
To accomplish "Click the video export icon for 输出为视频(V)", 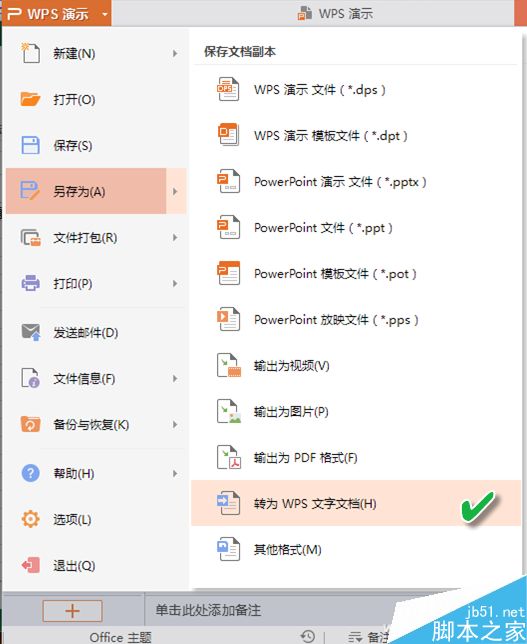I will coord(229,365).
